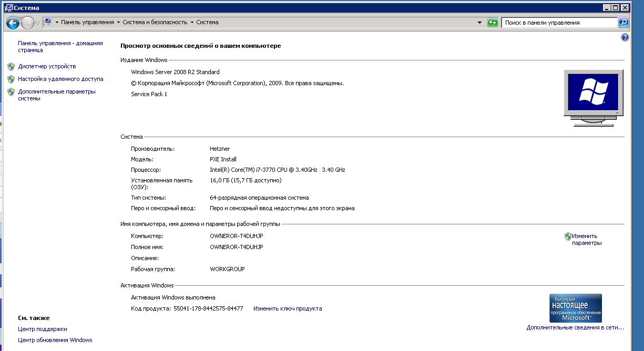Viewport: 644px width, 351px height.
Task: Click the Windows logo monitor image
Action: (x=593, y=97)
